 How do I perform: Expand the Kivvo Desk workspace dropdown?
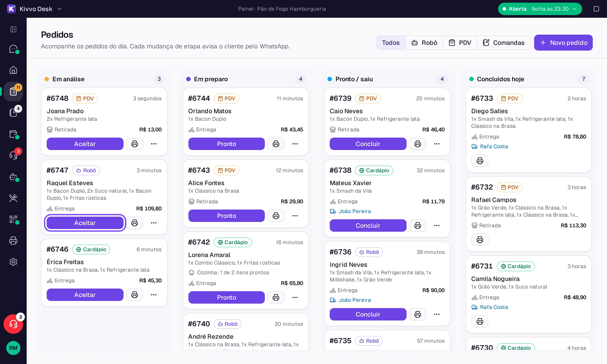pyautogui.click(x=59, y=9)
